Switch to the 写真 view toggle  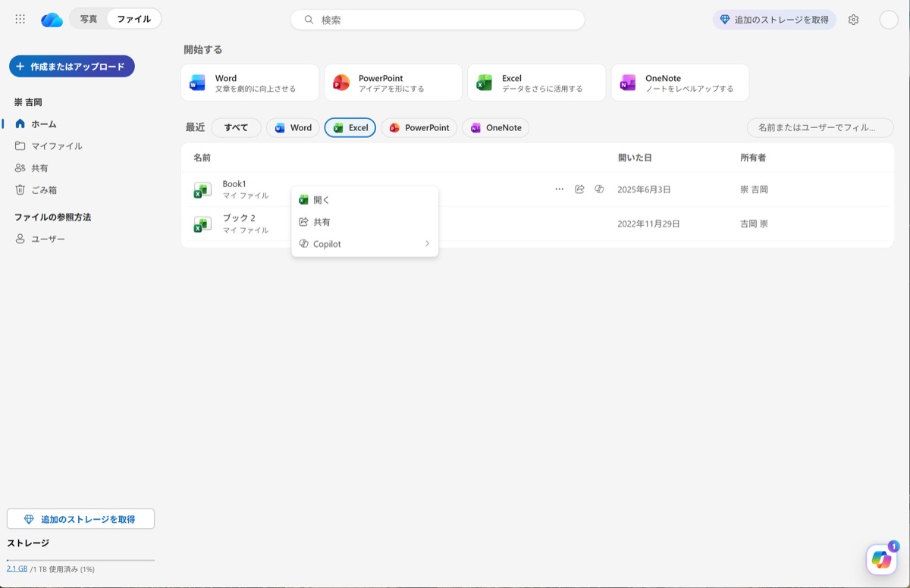pos(89,19)
